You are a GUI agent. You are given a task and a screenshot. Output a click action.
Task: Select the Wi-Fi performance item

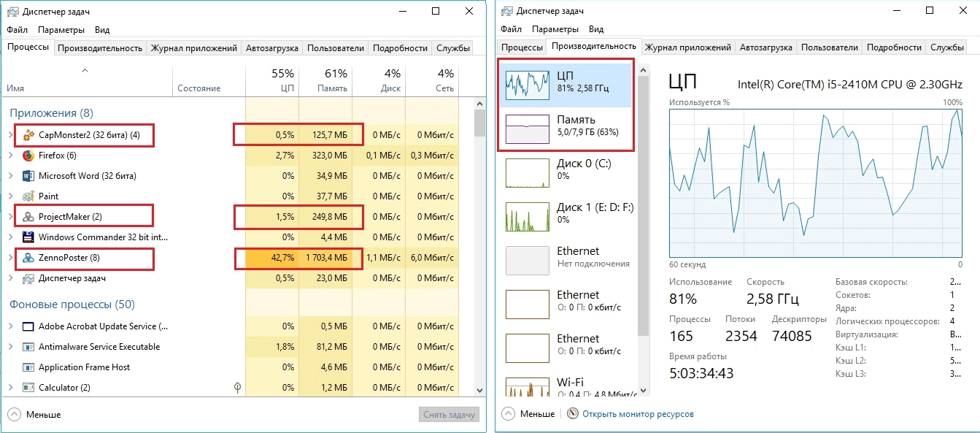[566, 388]
